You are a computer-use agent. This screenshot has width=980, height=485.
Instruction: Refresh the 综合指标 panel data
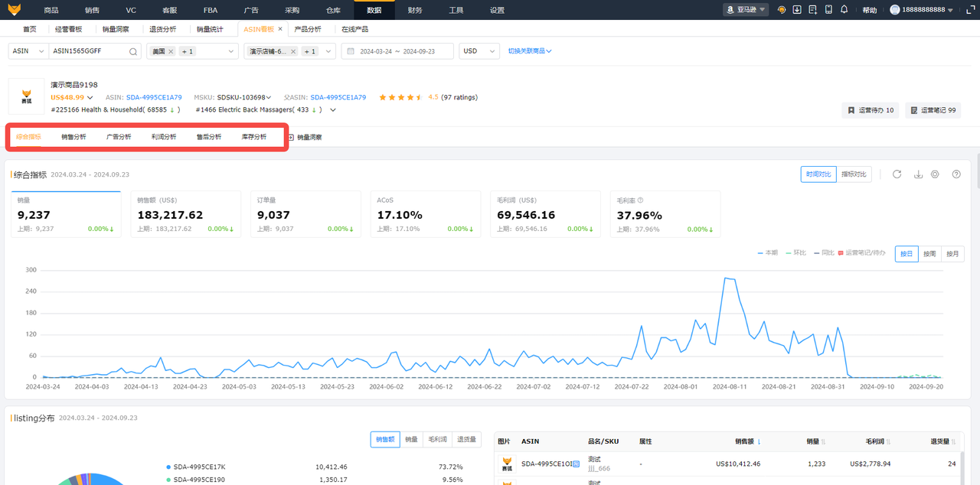pyautogui.click(x=897, y=174)
